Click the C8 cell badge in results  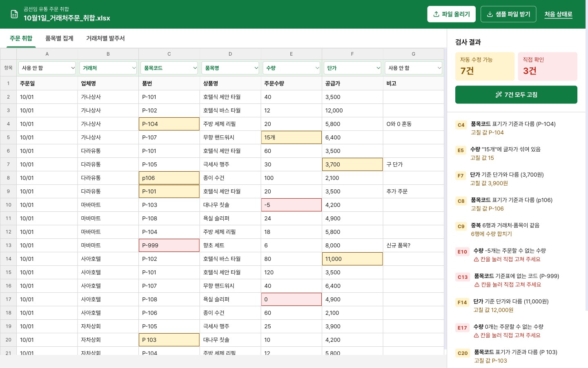461,201
